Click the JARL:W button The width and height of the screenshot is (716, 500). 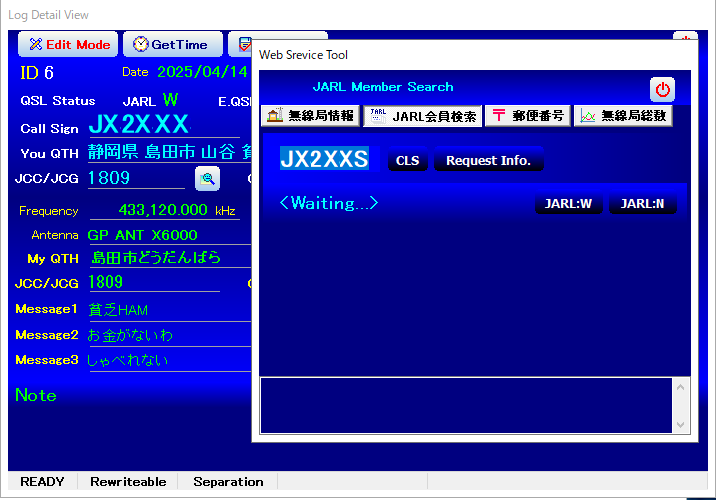pos(568,203)
